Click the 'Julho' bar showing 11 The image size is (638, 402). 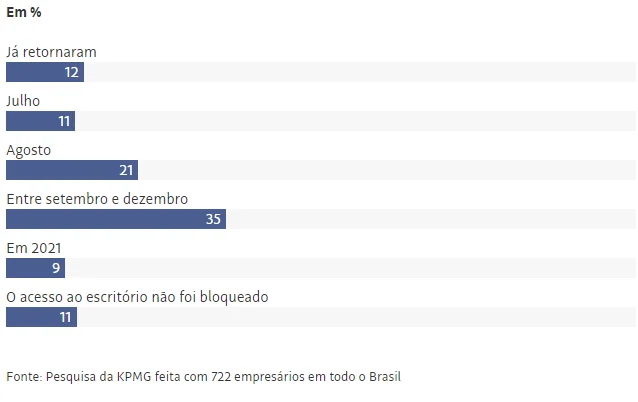pos(40,121)
